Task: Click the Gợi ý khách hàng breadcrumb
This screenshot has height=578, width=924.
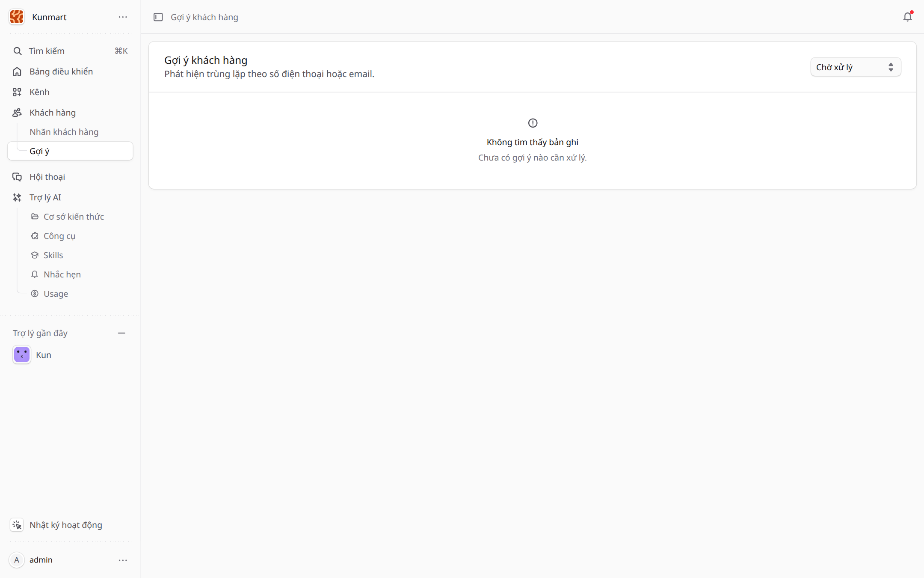Action: pyautogui.click(x=204, y=17)
